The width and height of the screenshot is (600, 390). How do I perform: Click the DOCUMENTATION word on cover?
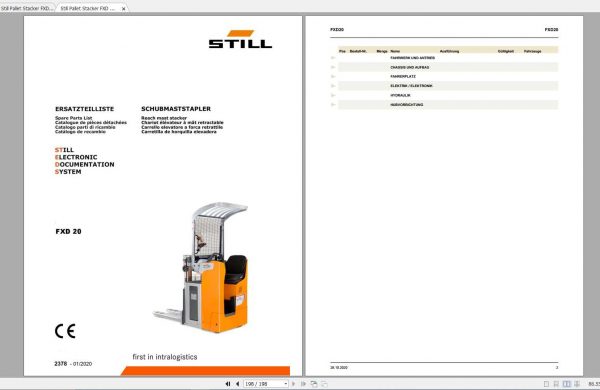(x=85, y=165)
